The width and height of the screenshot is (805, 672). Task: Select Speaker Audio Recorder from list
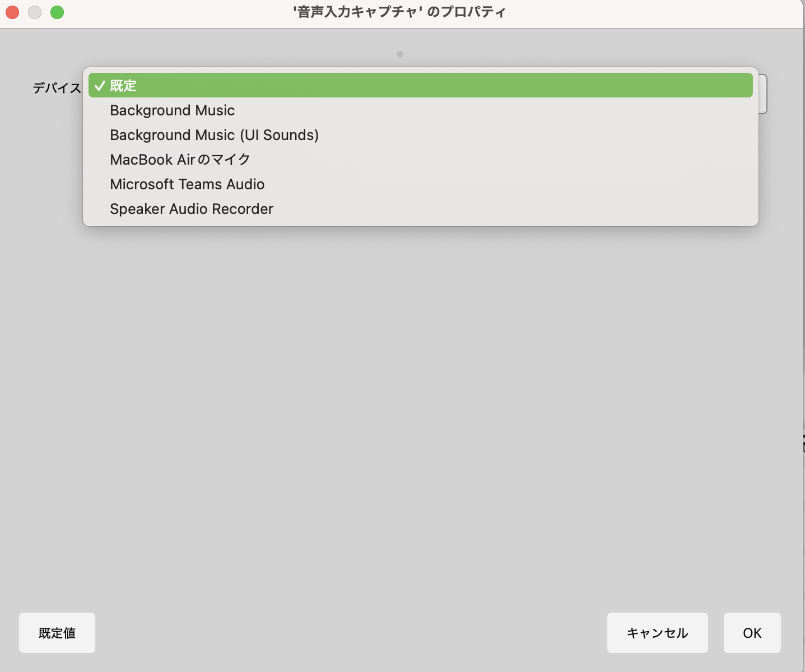pyautogui.click(x=192, y=209)
